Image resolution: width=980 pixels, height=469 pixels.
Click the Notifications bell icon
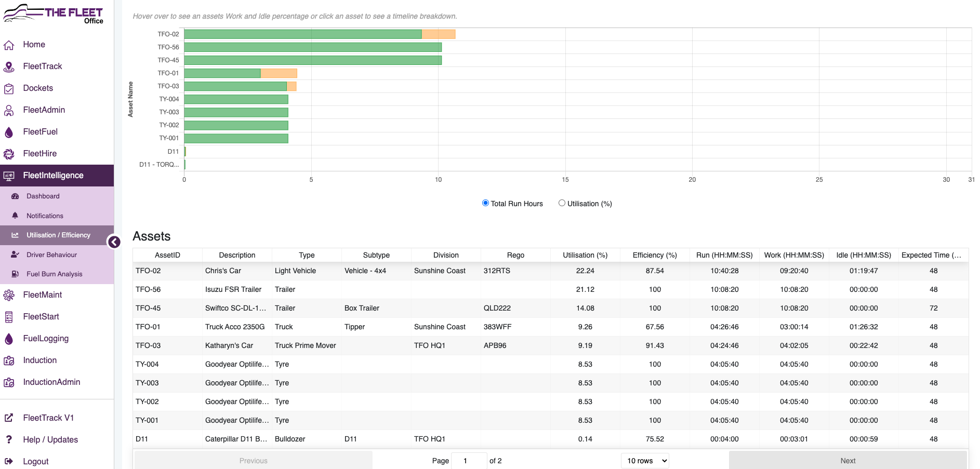click(x=15, y=216)
